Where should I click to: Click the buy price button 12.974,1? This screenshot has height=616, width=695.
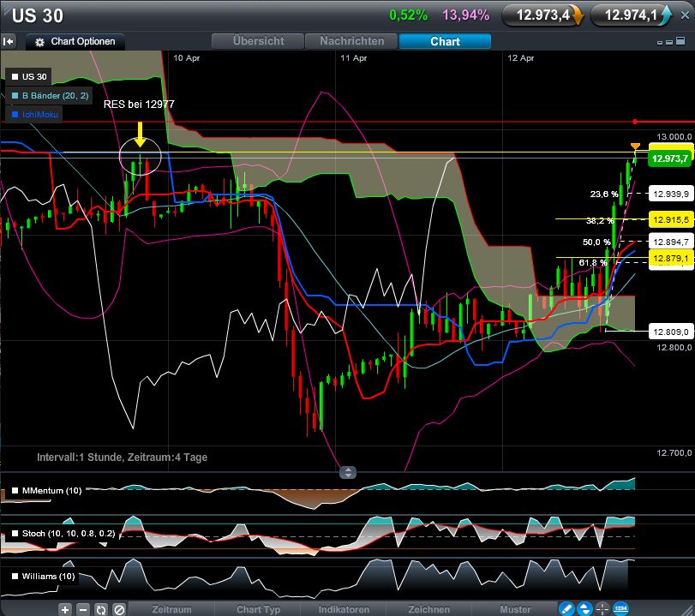(632, 15)
